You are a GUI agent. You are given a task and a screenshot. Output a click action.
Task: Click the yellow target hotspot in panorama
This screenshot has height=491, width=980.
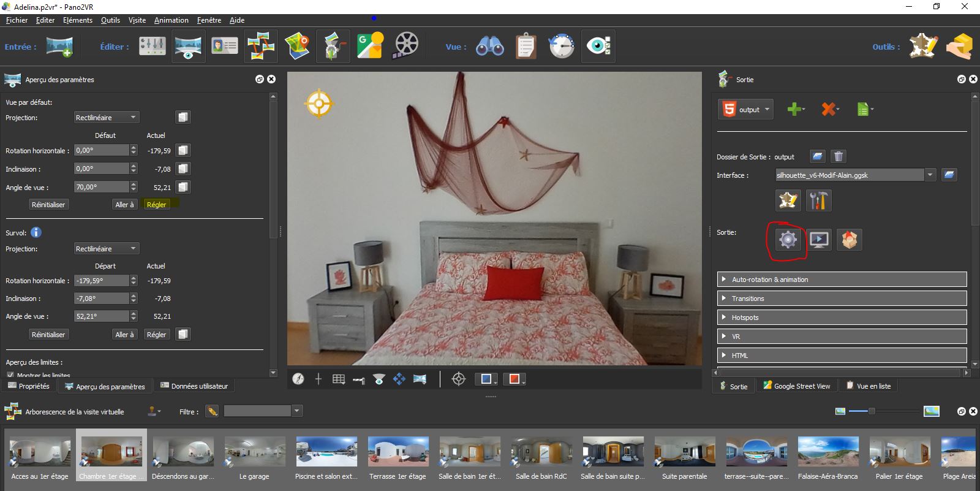pyautogui.click(x=318, y=103)
